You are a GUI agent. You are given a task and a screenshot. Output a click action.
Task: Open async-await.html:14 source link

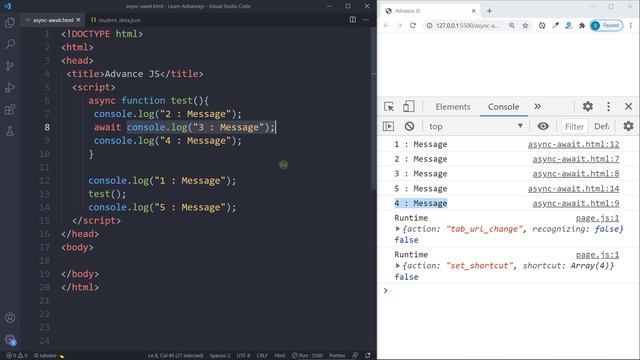(x=573, y=189)
